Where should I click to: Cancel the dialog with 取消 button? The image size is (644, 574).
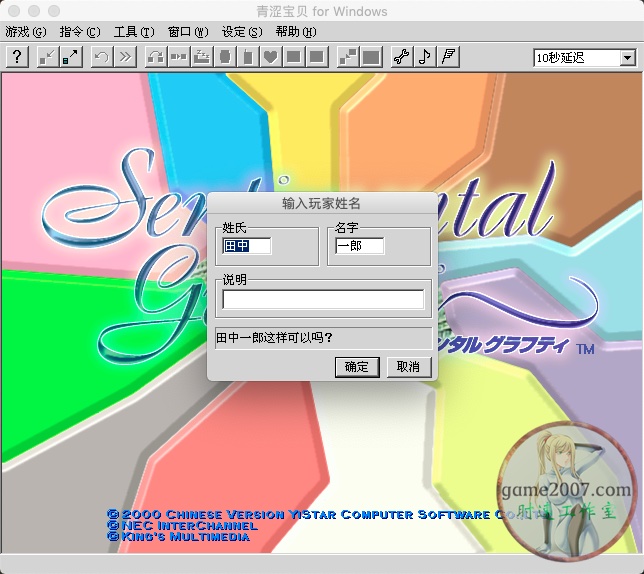[409, 367]
